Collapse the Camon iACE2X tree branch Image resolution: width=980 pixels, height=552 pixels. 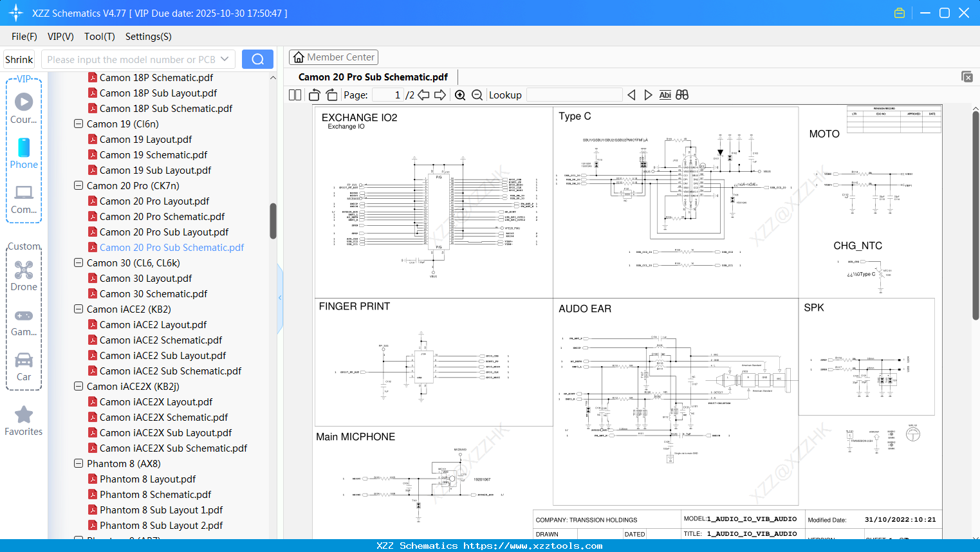78,386
